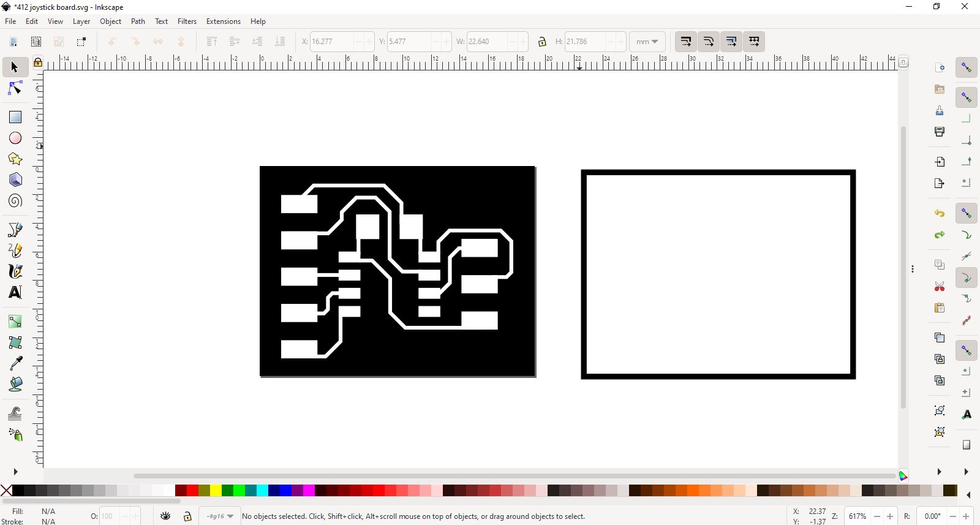Image resolution: width=980 pixels, height=525 pixels.
Task: Select the Paint bucket tool
Action: pyautogui.click(x=15, y=384)
